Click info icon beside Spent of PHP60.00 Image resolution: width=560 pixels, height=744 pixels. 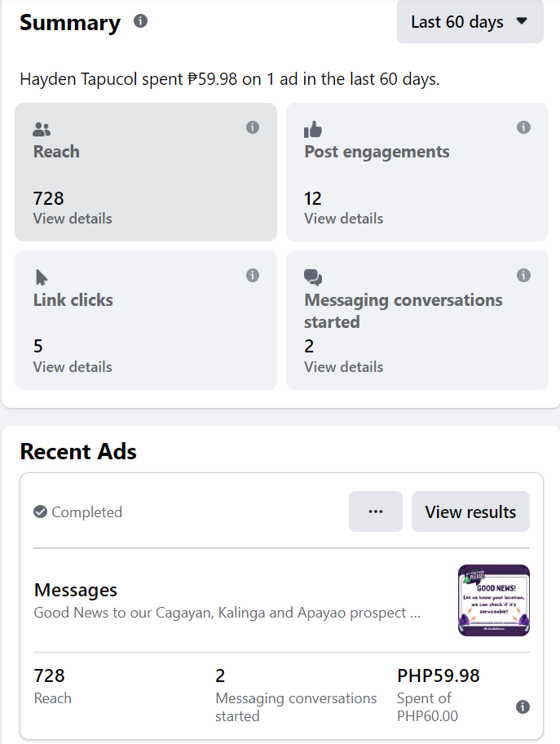[523, 706]
